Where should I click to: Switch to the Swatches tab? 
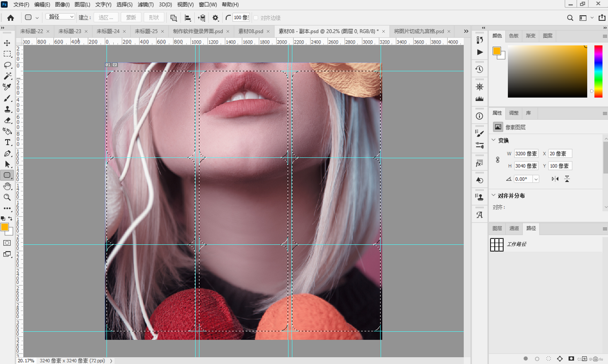click(514, 36)
